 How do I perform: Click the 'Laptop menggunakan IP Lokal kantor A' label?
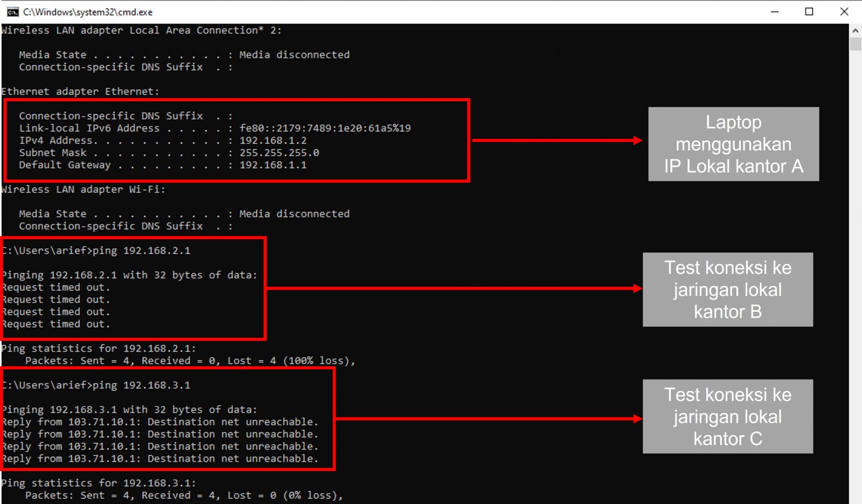733,144
